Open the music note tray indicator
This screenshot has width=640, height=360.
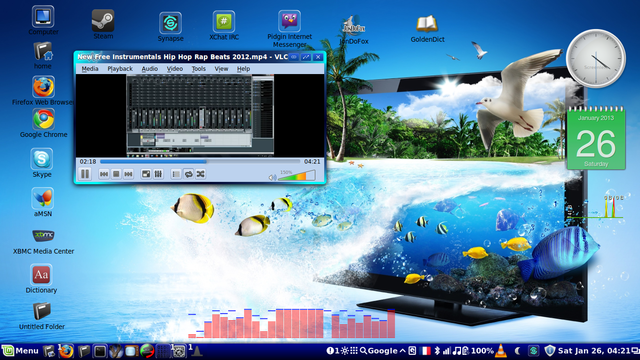click(x=457, y=351)
